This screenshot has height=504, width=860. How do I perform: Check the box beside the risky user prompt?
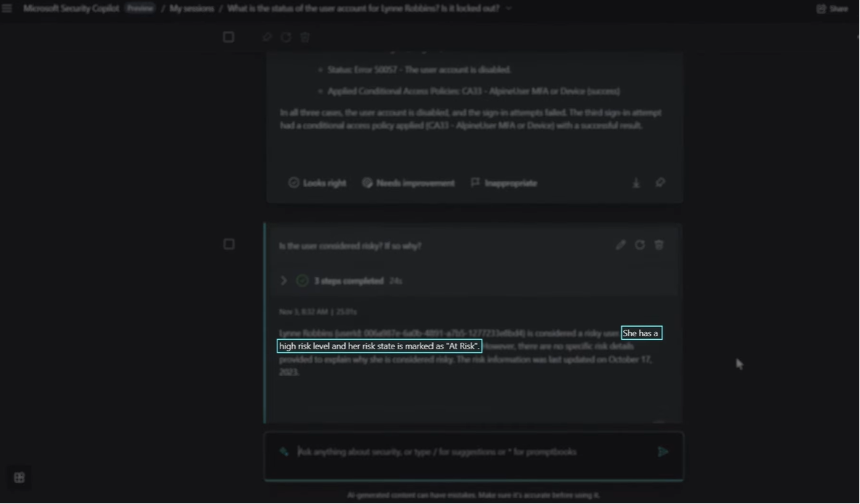pos(229,245)
